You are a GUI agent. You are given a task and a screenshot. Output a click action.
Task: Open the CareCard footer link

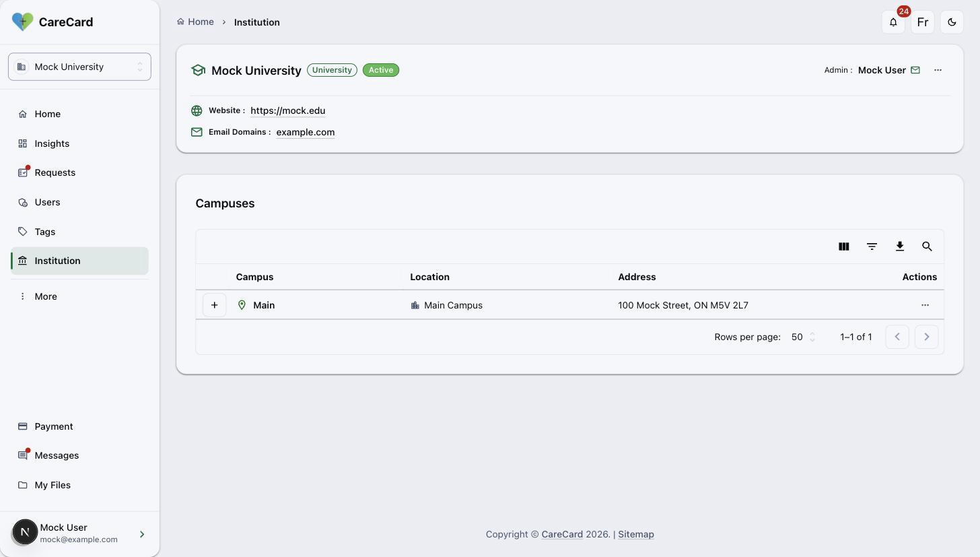562,534
